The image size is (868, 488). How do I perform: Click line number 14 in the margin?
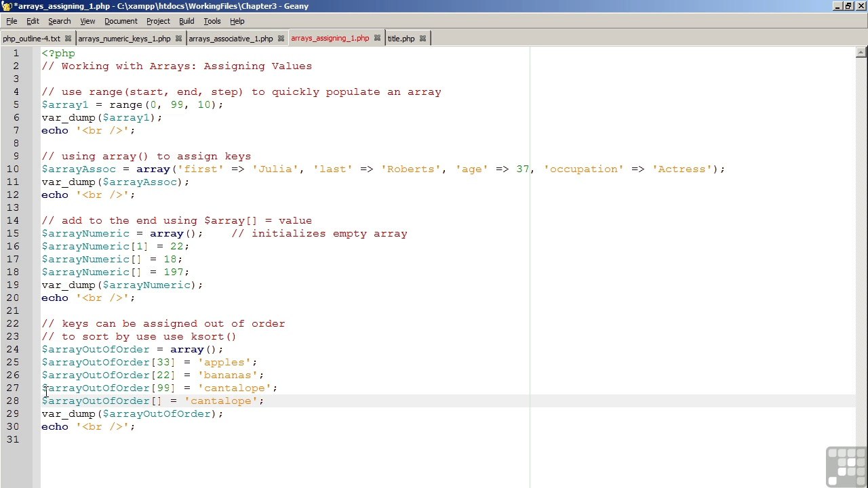click(13, 220)
